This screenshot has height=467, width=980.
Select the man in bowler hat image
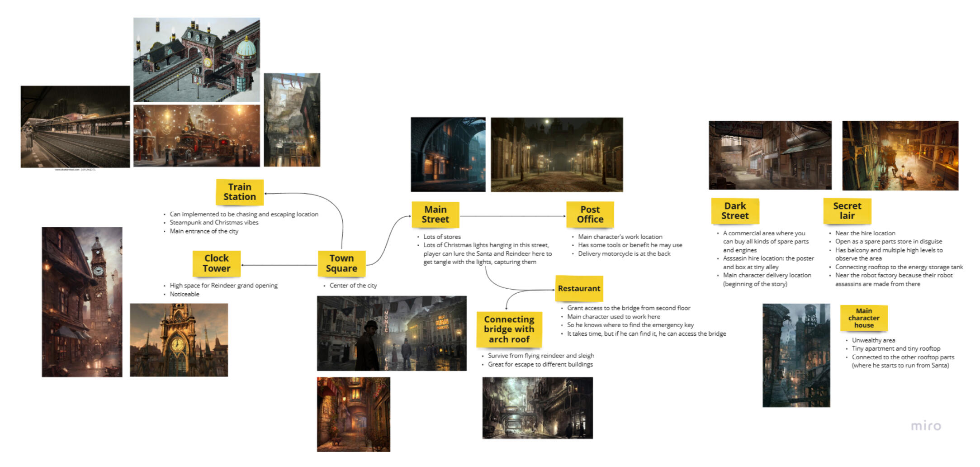click(x=392, y=334)
